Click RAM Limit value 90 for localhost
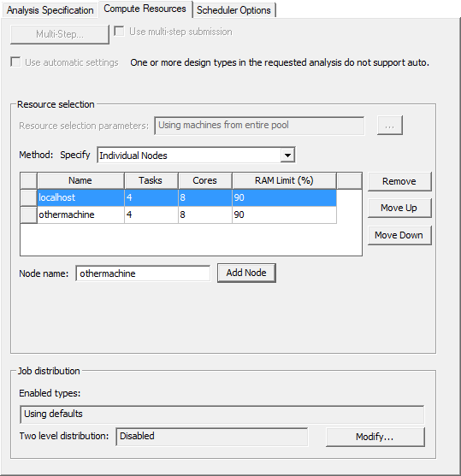461x476 pixels. tap(284, 197)
